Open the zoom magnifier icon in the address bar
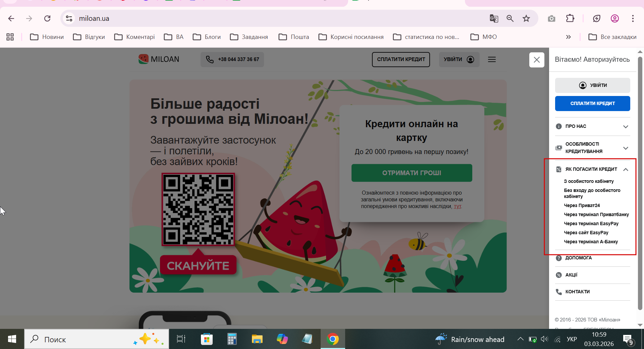This screenshot has width=644, height=349. [510, 18]
